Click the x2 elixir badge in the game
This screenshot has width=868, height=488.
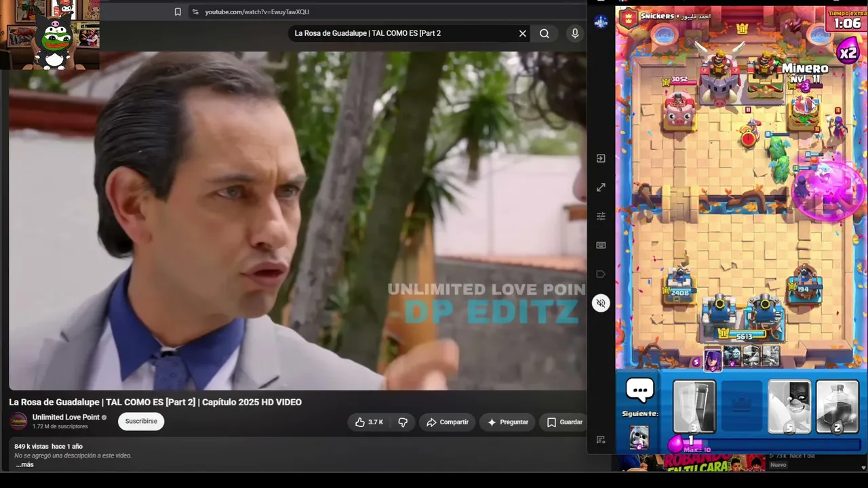(x=848, y=52)
